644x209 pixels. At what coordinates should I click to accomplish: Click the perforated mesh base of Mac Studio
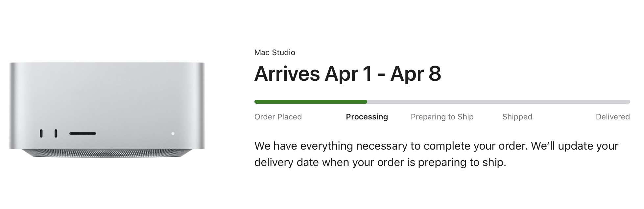107,154
